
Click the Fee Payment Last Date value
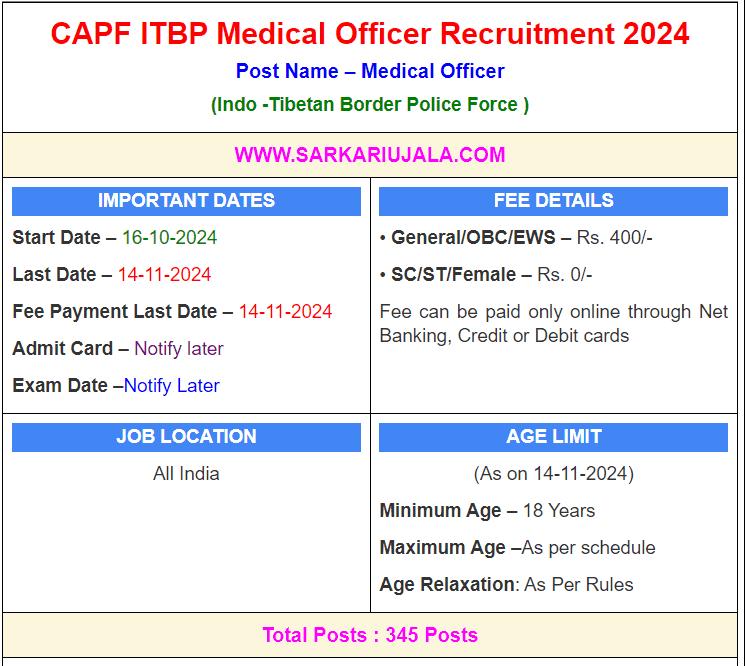pos(285,312)
